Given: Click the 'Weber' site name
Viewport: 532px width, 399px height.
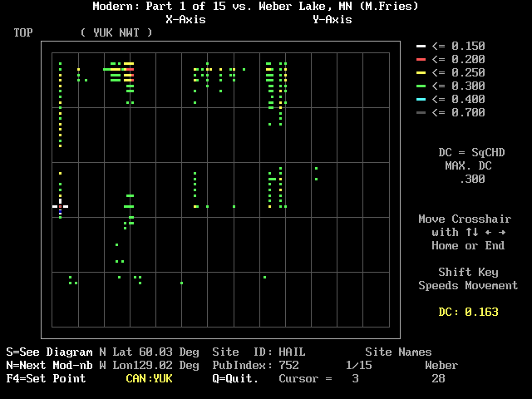Looking at the screenshot, I should click(x=441, y=365).
